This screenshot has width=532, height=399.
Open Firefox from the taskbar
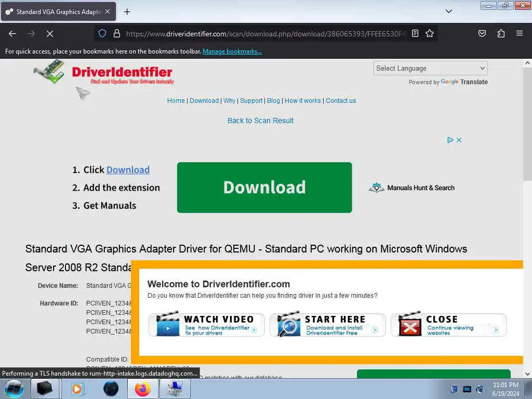(x=142, y=389)
